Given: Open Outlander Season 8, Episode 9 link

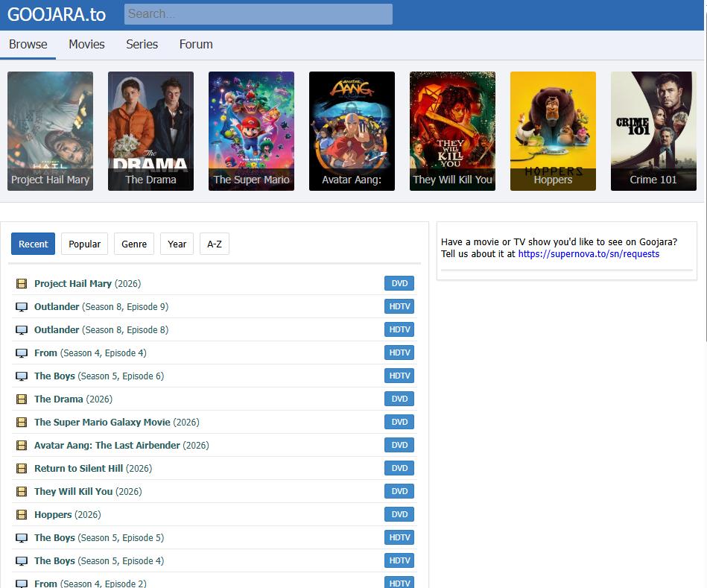Looking at the screenshot, I should pos(101,306).
